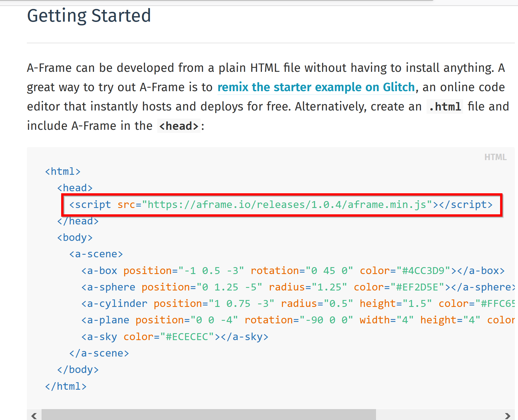Screen dimensions: 518x420
Task: Click the code block's right scroll arrow
Action: click(x=508, y=416)
